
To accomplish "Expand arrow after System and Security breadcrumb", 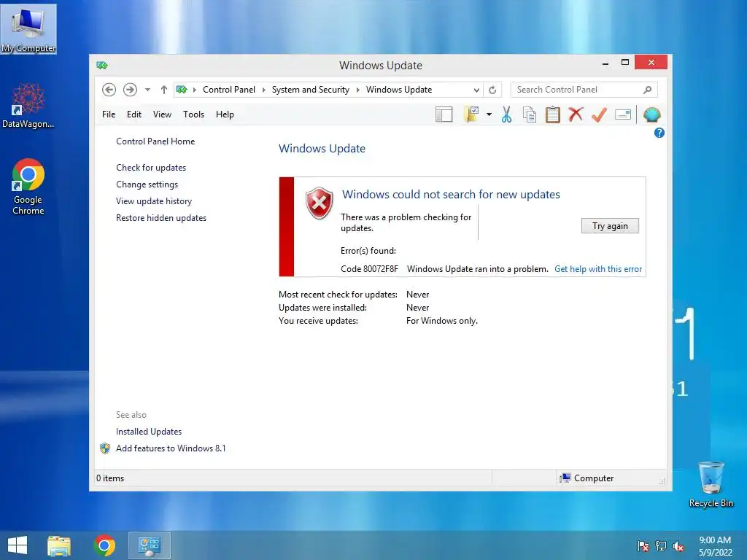I will click(357, 90).
